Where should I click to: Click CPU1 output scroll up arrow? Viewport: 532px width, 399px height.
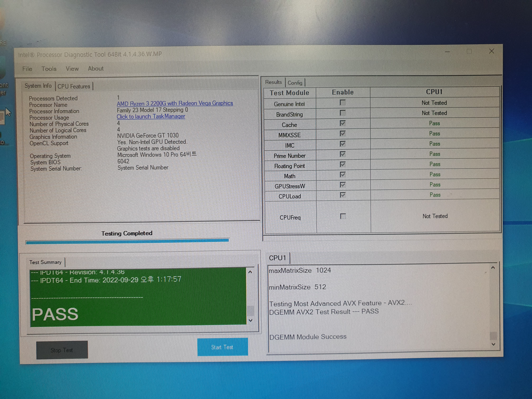(493, 268)
